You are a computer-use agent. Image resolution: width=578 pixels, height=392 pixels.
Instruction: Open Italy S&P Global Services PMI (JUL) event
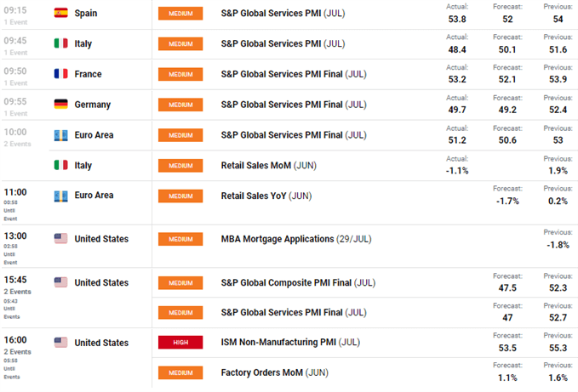click(x=283, y=44)
